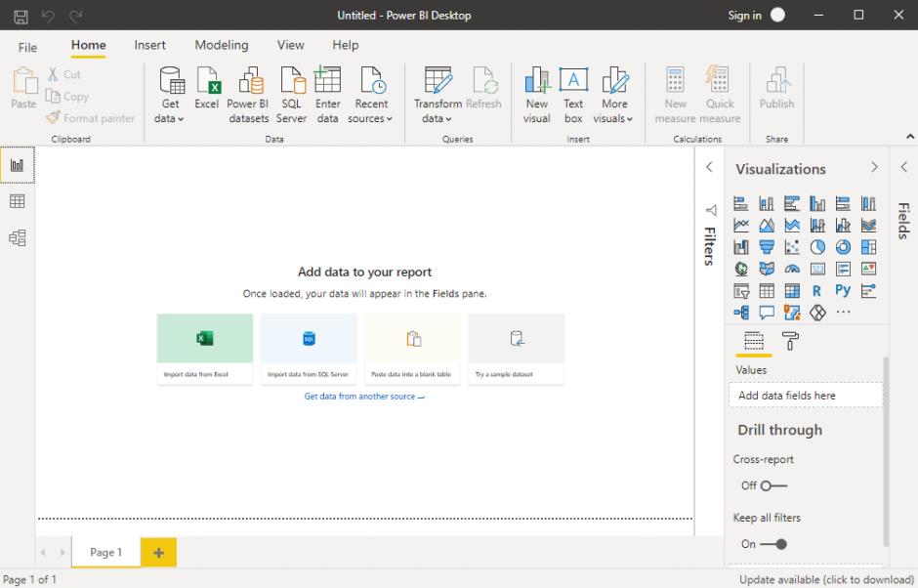Choose the Q&A visual
Screen dimensions: 918x588
[x=767, y=313]
